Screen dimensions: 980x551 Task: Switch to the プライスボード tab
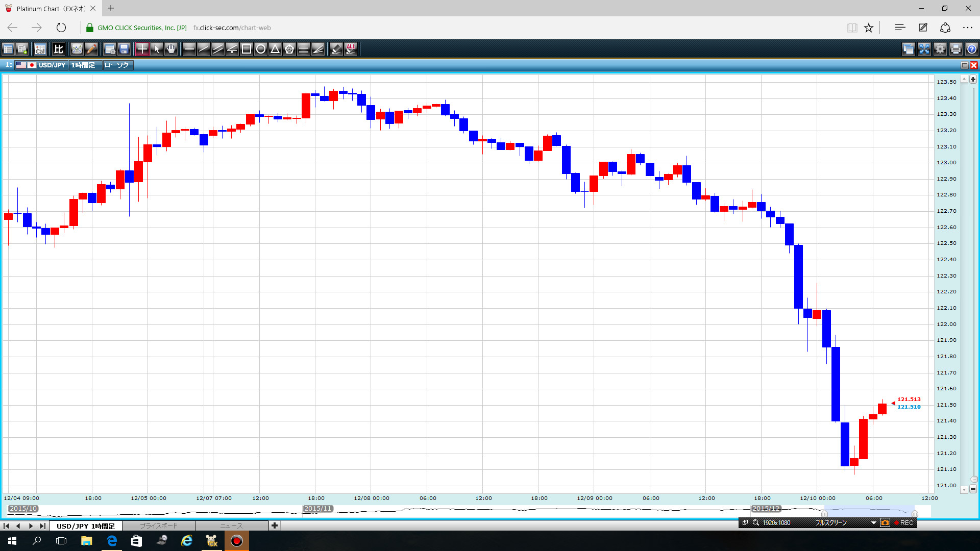point(159,525)
